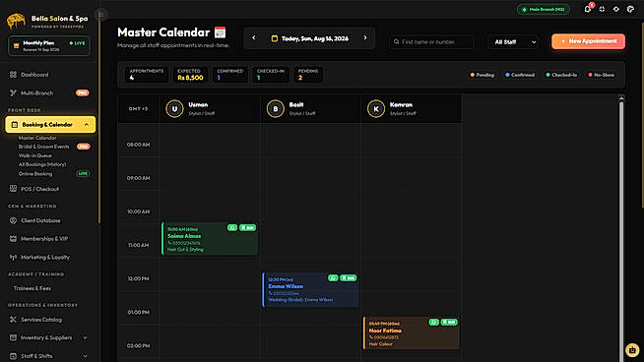Open Bridal & Groom Events
Image resolution: width=644 pixels, height=362 pixels.
click(44, 147)
